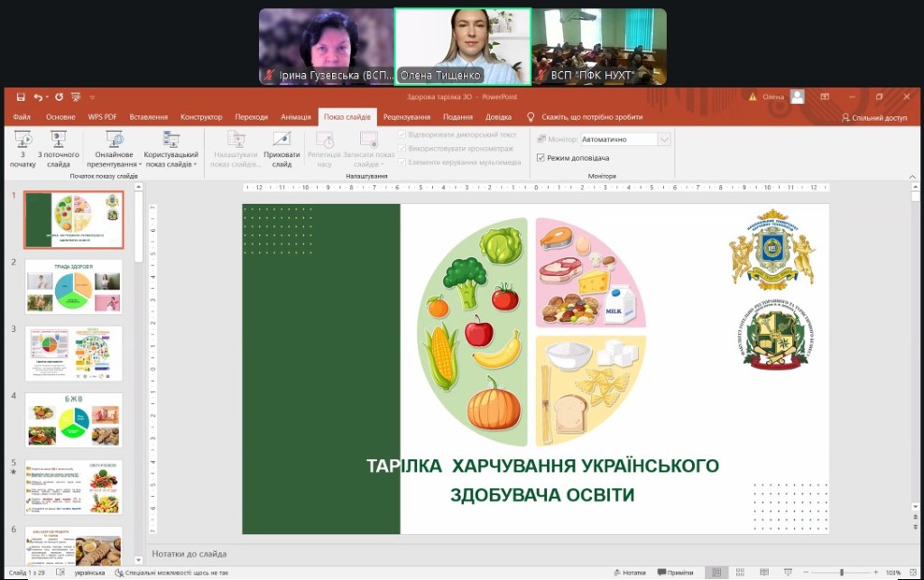Collapse the ribbon with the chevron arrow
The height and width of the screenshot is (580, 924).
tap(913, 176)
